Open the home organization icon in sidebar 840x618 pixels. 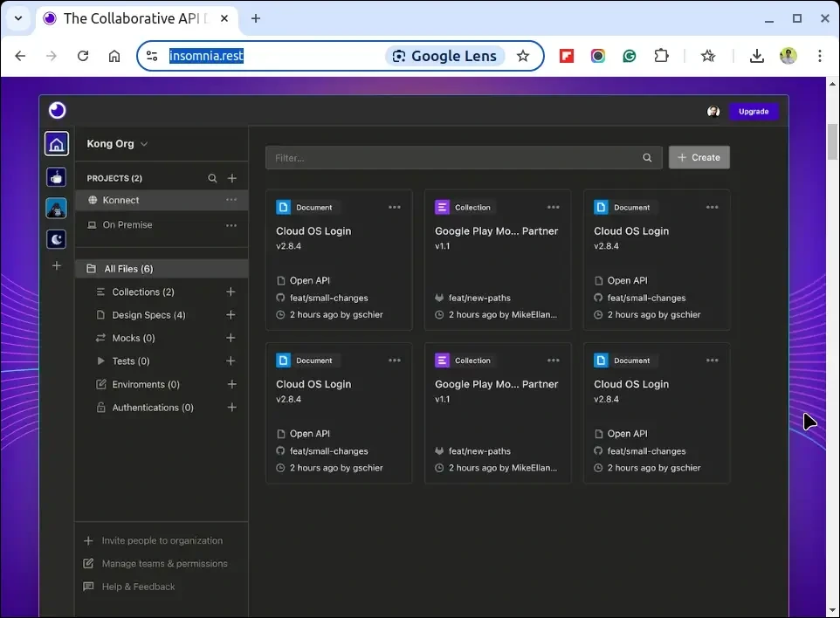(x=56, y=144)
